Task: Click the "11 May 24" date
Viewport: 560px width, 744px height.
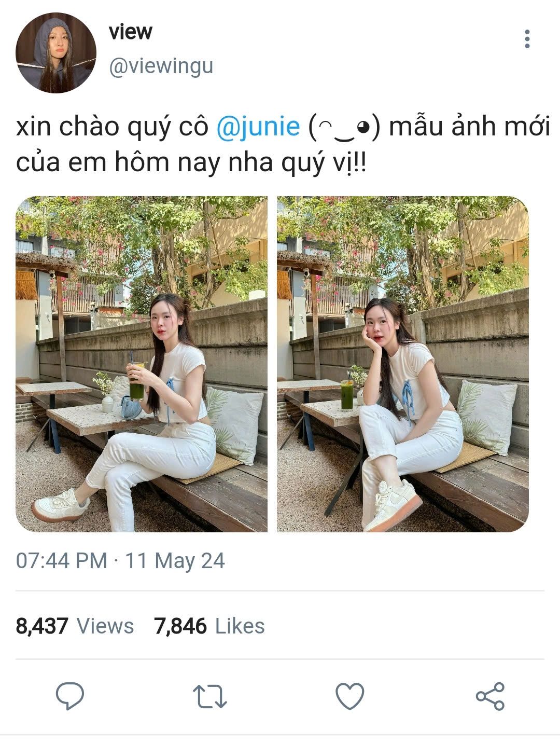Action: (x=175, y=561)
